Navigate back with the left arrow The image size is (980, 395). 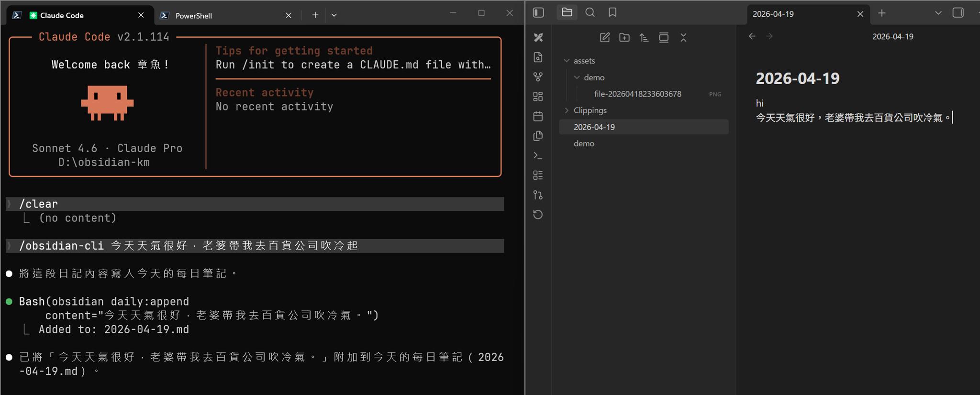point(752,36)
